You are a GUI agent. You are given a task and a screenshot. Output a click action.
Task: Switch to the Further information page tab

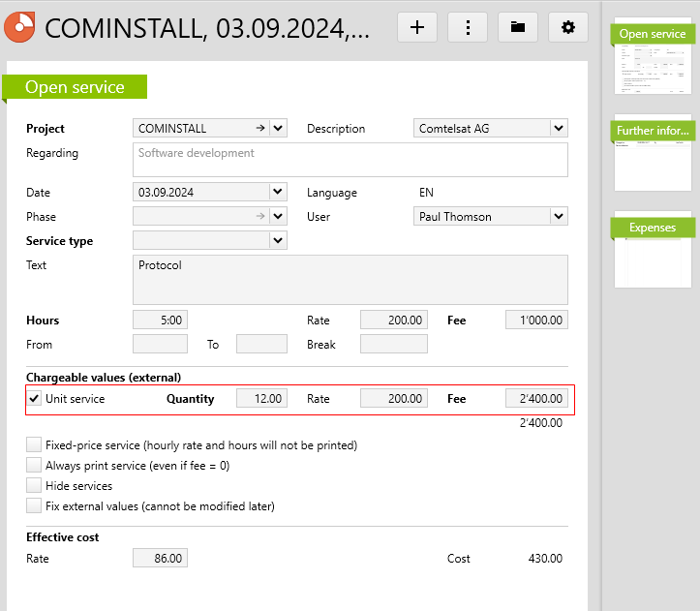[654, 131]
